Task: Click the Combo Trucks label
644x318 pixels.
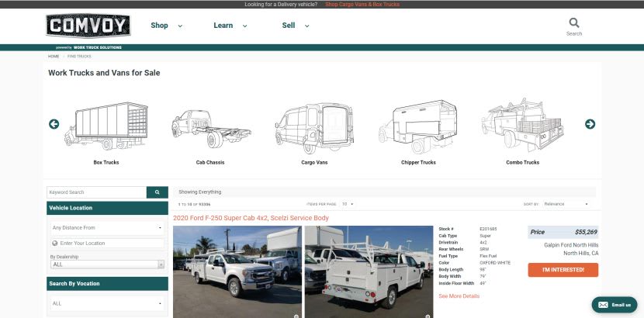Action: point(522,162)
